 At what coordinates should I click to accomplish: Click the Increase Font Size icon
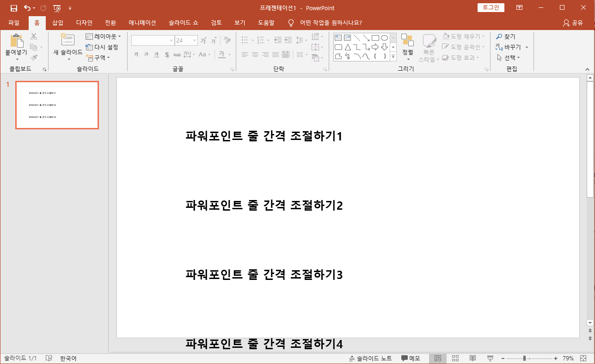click(203, 40)
